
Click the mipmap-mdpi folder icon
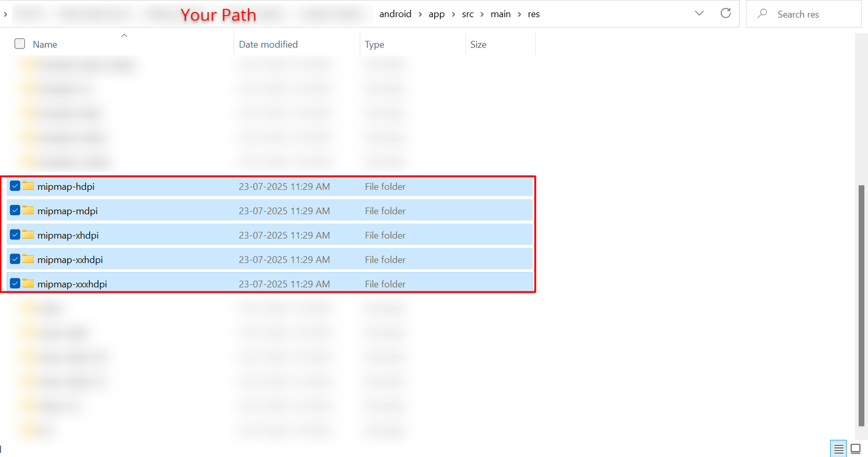pyautogui.click(x=28, y=210)
